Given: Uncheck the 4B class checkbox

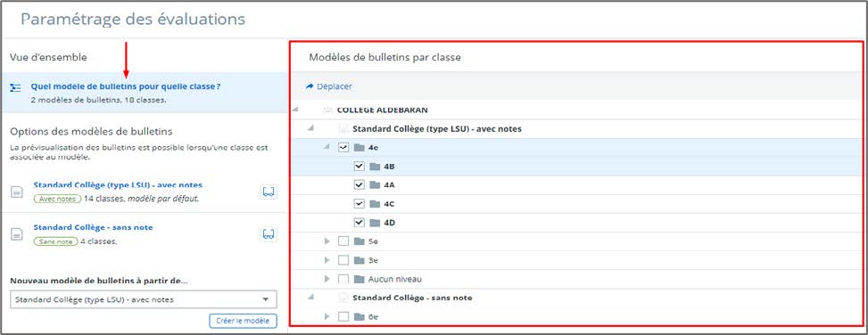Looking at the screenshot, I should 360,167.
